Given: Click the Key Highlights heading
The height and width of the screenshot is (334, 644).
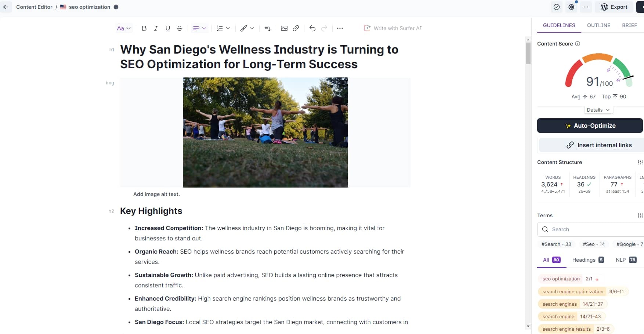Looking at the screenshot, I should 151,211.
